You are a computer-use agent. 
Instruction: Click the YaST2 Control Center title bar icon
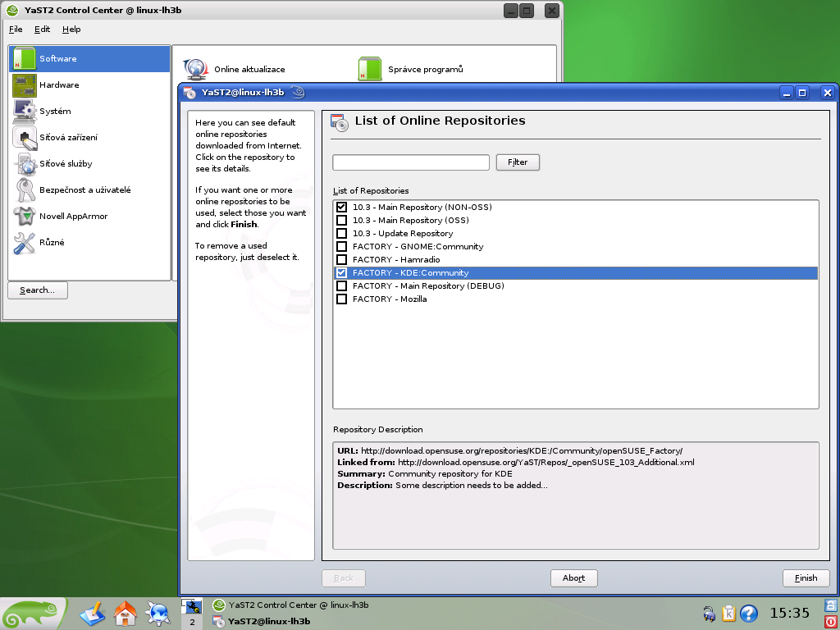pos(11,10)
